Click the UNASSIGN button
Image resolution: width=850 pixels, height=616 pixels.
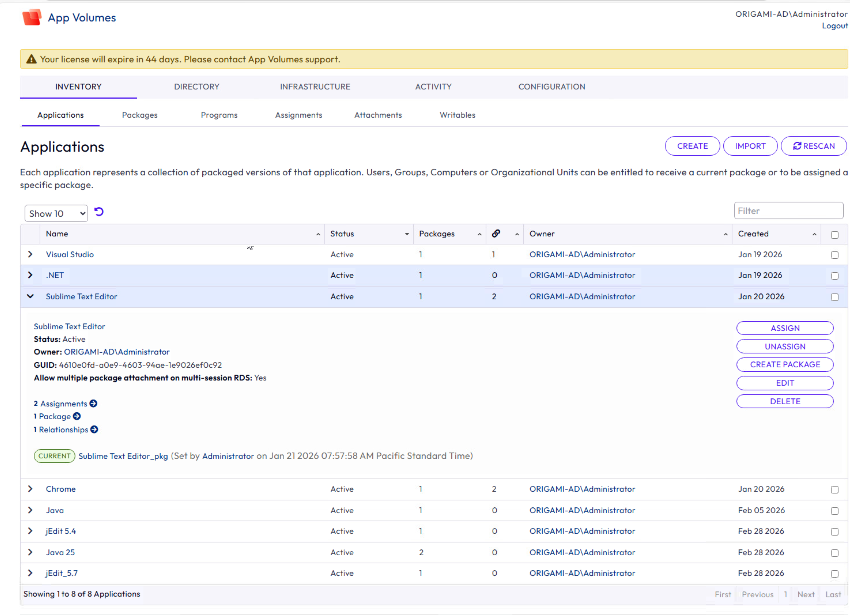click(785, 346)
